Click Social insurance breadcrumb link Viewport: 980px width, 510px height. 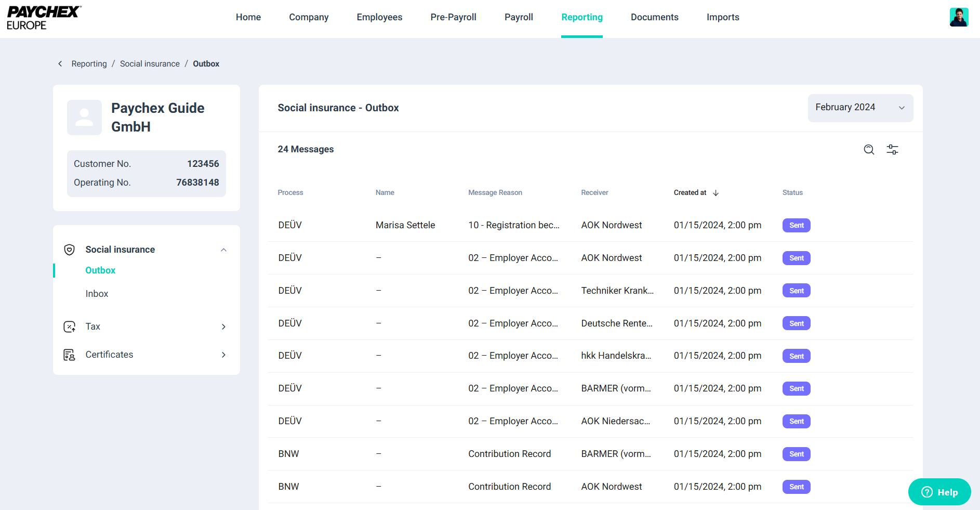(150, 63)
